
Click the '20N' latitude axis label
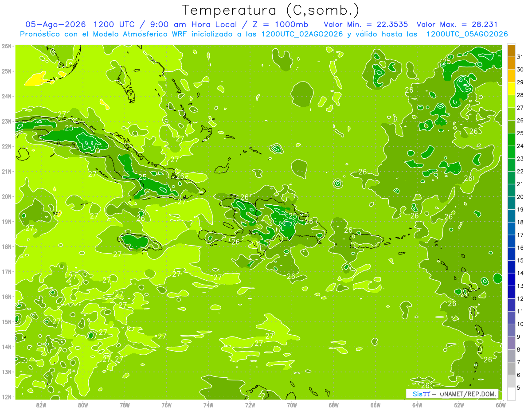[7, 196]
